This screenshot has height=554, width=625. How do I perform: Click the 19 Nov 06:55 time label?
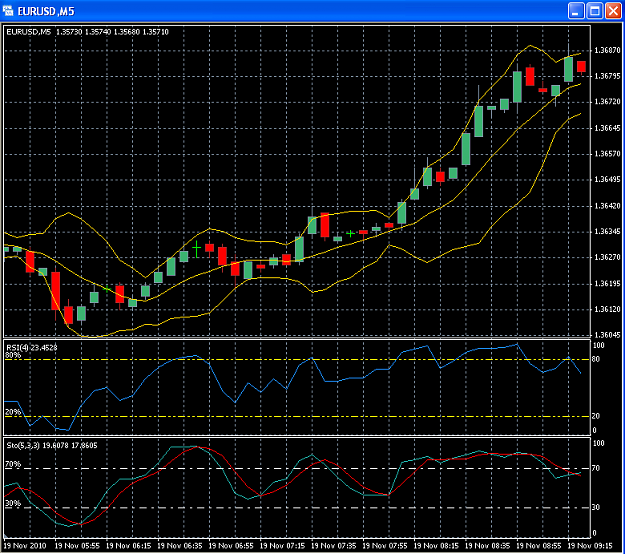pyautogui.click(x=231, y=546)
